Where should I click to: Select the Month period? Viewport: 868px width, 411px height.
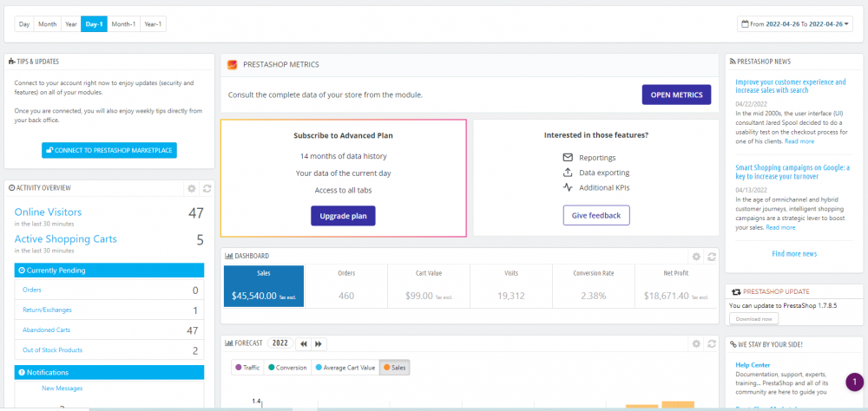tap(48, 24)
